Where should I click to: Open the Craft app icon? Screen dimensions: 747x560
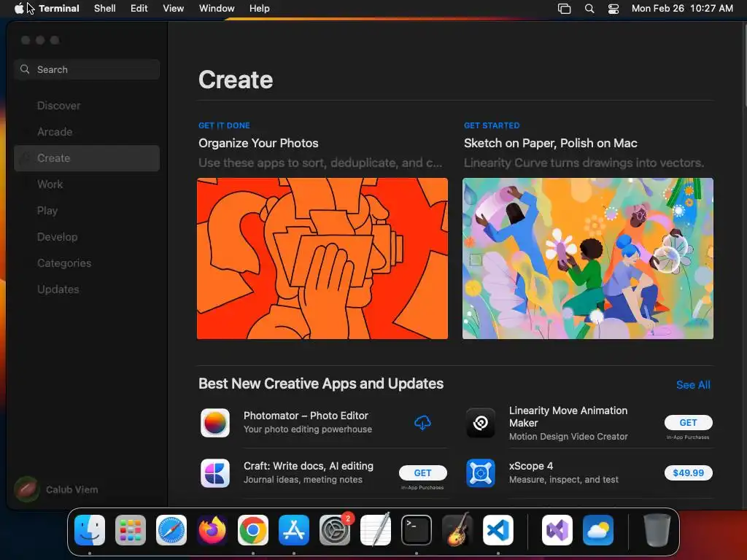coord(215,472)
